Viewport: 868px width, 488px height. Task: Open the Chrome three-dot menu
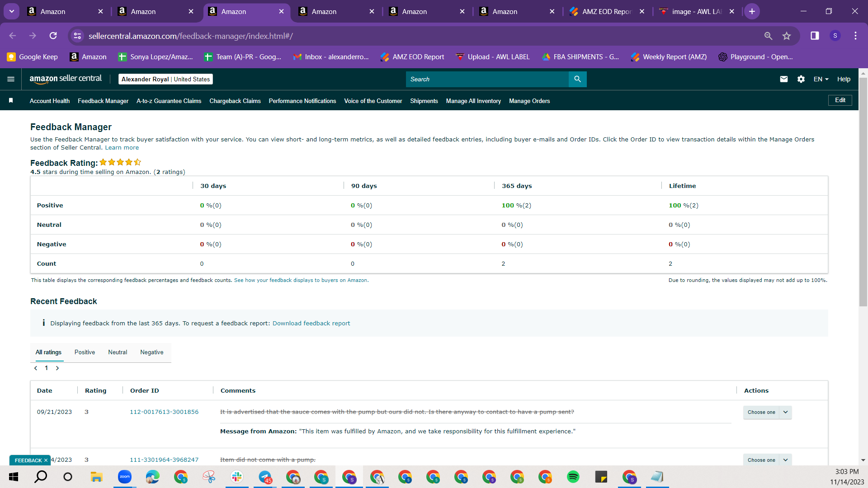point(855,36)
